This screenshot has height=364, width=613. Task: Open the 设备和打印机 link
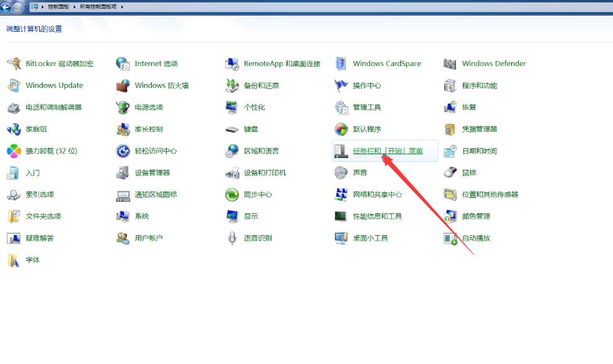coord(265,172)
